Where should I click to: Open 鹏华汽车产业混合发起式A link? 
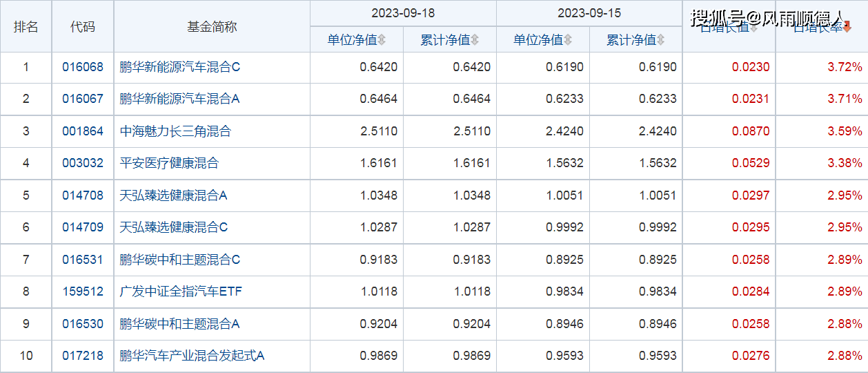[x=192, y=356]
